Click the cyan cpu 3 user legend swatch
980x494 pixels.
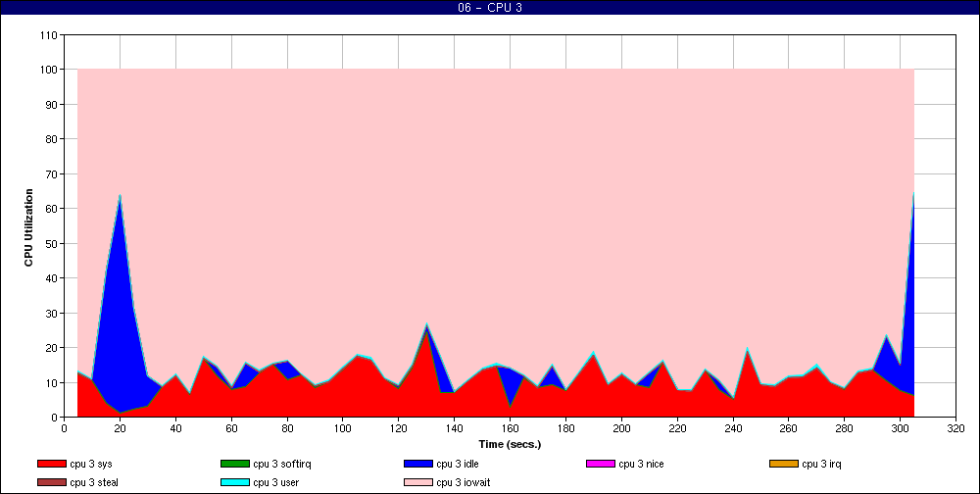tap(234, 483)
